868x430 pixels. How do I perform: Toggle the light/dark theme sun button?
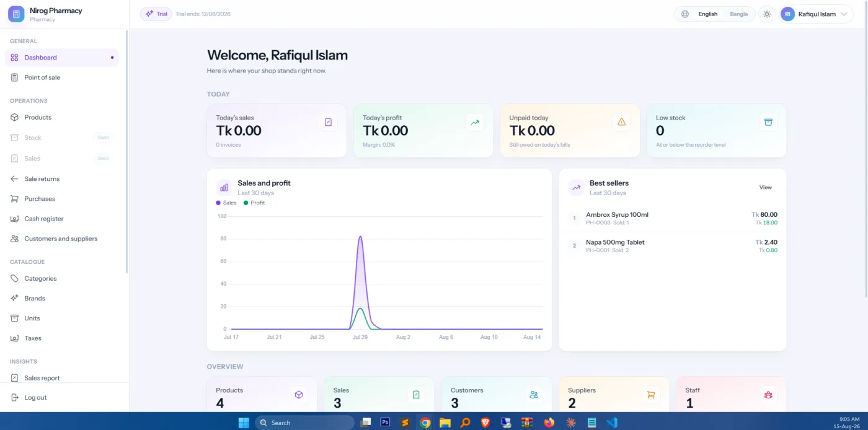coord(767,14)
